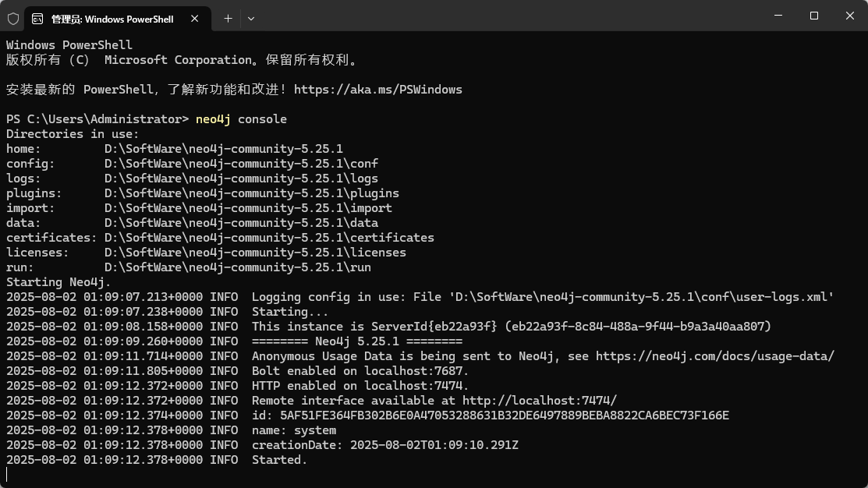Click the admin shield icon in title bar
The width and height of the screenshot is (868, 488).
(13, 19)
